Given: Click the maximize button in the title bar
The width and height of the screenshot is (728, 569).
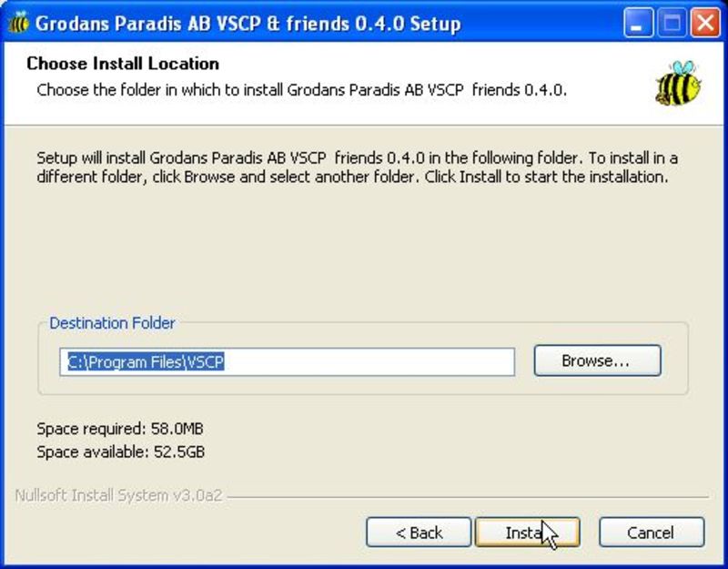Looking at the screenshot, I should [x=672, y=24].
